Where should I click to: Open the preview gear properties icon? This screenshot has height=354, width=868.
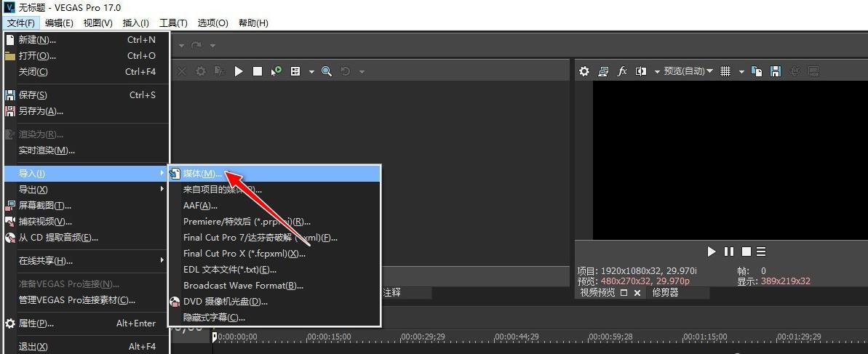click(584, 71)
